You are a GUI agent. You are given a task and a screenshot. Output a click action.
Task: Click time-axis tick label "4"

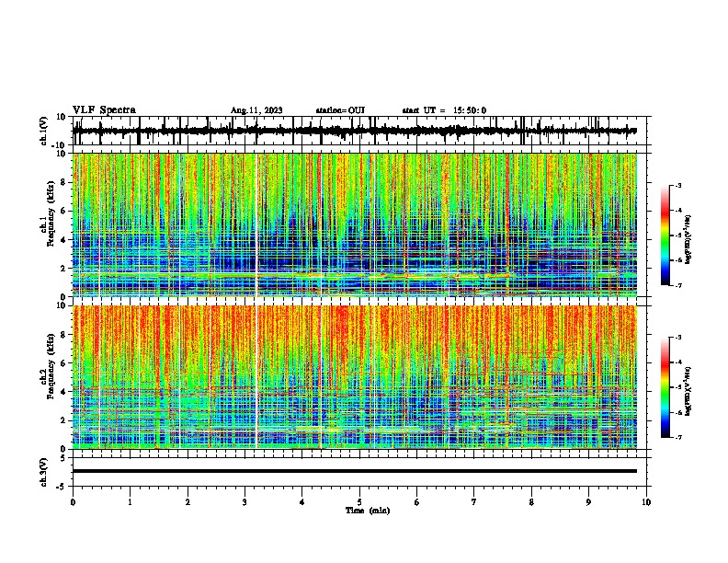coord(302,502)
